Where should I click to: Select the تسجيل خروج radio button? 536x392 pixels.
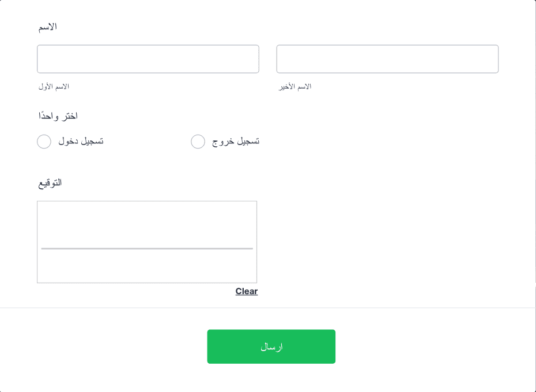pos(198,142)
